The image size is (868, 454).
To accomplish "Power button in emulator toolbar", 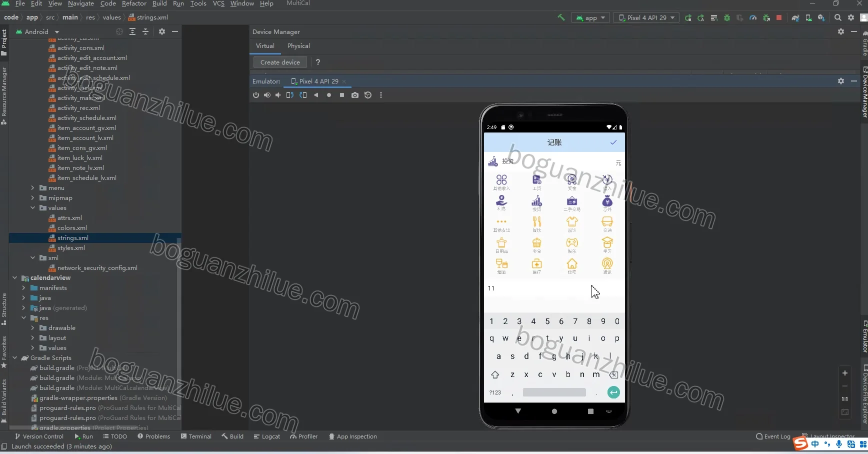I will coord(256,95).
